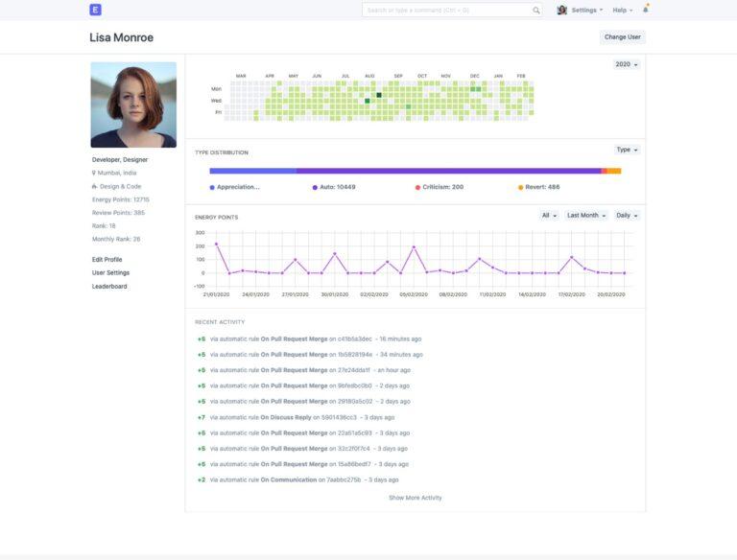
Task: Click the user avatar beside Settings
Action: click(561, 10)
